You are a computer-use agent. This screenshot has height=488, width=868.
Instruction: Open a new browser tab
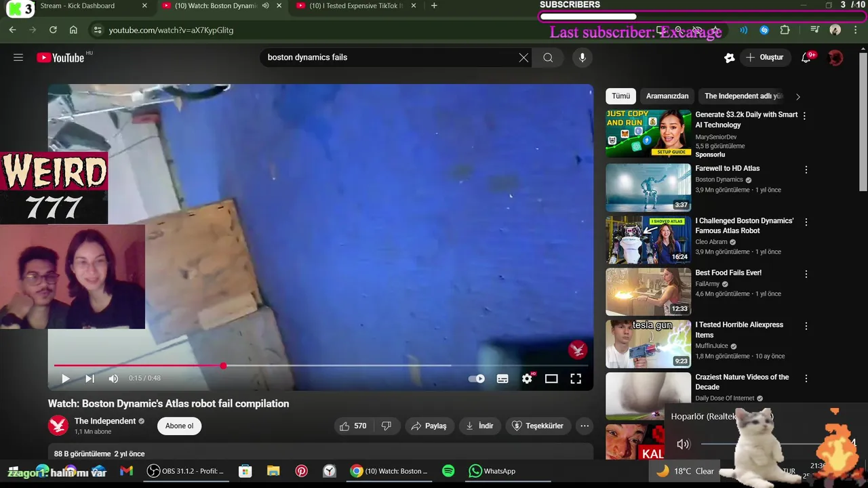pos(434,5)
